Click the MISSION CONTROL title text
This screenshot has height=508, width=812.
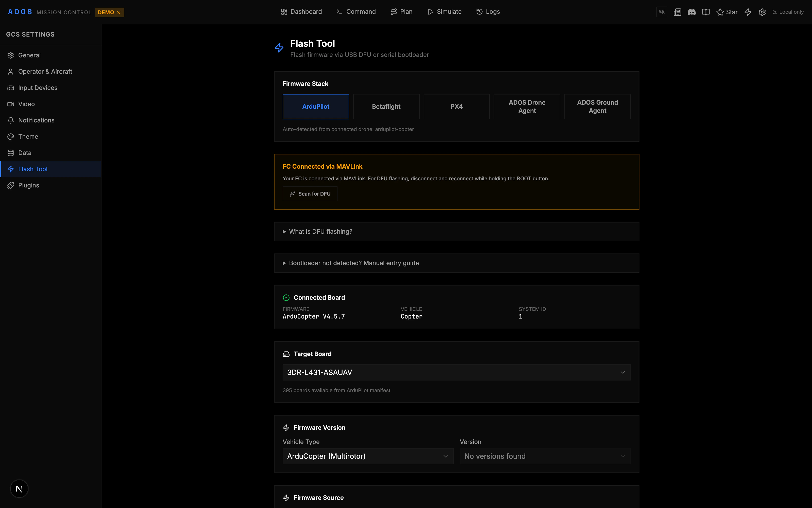(x=64, y=12)
